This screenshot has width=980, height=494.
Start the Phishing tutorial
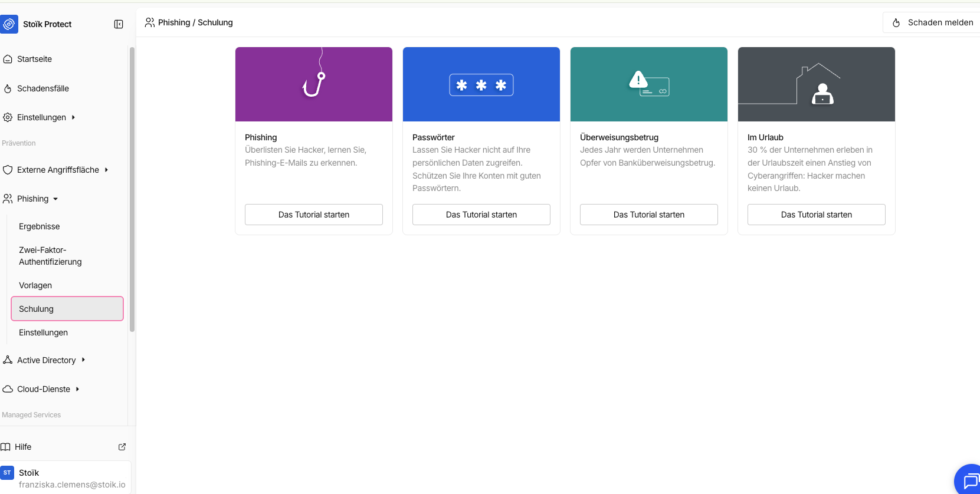pos(314,215)
